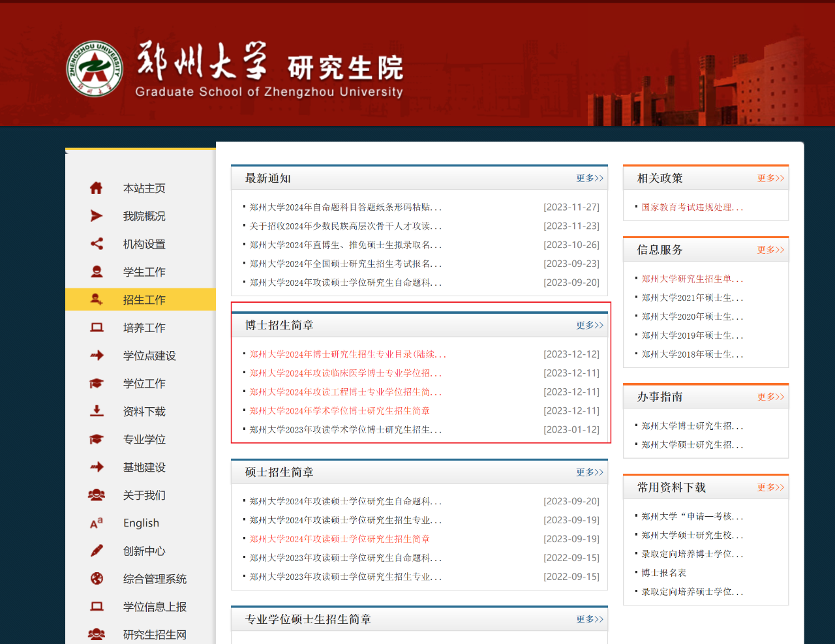
Task: Expand 更多>> for 专业学位硕士生招生简章
Action: tap(590, 619)
